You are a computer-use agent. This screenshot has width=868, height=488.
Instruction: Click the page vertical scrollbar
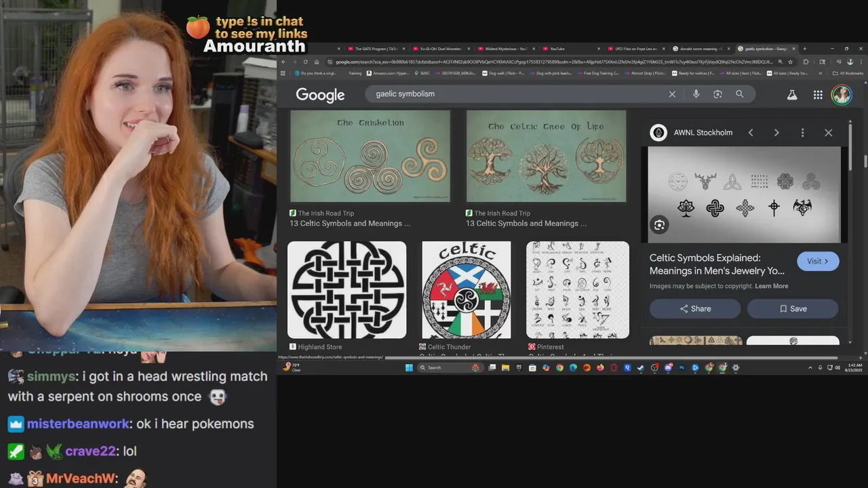click(x=865, y=161)
